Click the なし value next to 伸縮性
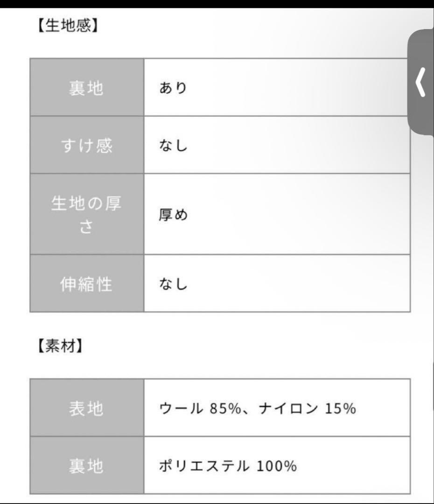The width and height of the screenshot is (434, 504). tap(173, 284)
